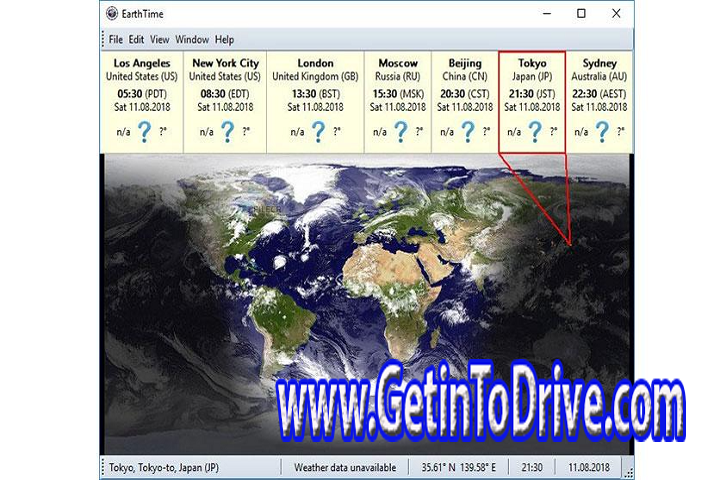Click the Moscow weather question mark icon
This screenshot has width=720, height=480.
pyautogui.click(x=401, y=132)
